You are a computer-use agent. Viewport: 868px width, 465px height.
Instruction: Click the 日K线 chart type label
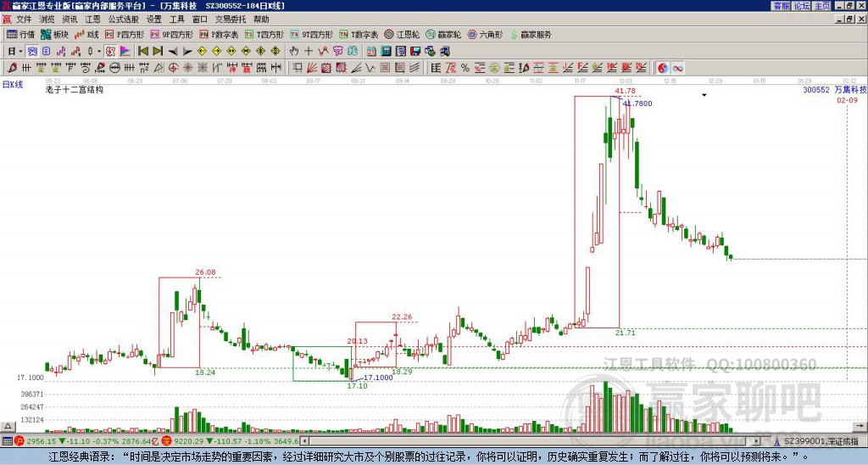[x=12, y=85]
